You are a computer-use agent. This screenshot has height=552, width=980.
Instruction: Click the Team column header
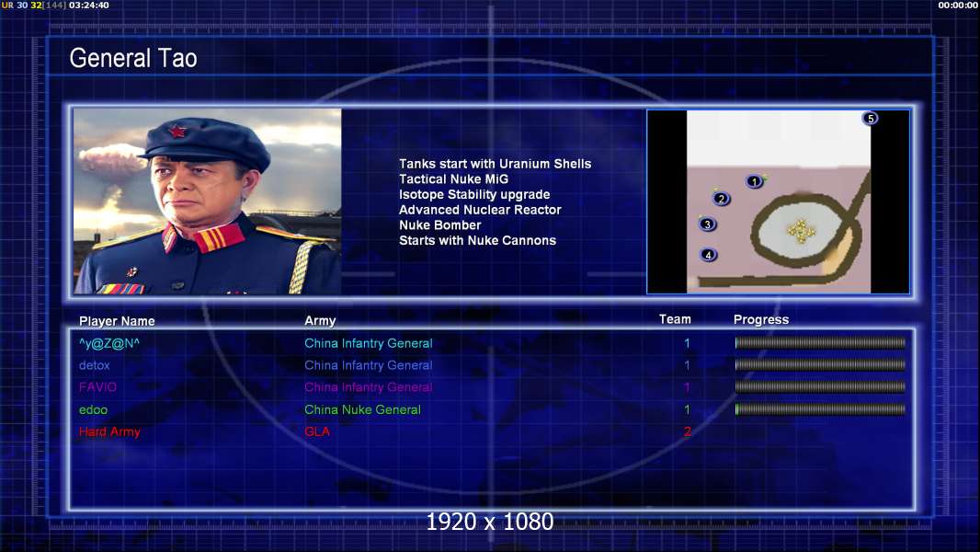[675, 319]
